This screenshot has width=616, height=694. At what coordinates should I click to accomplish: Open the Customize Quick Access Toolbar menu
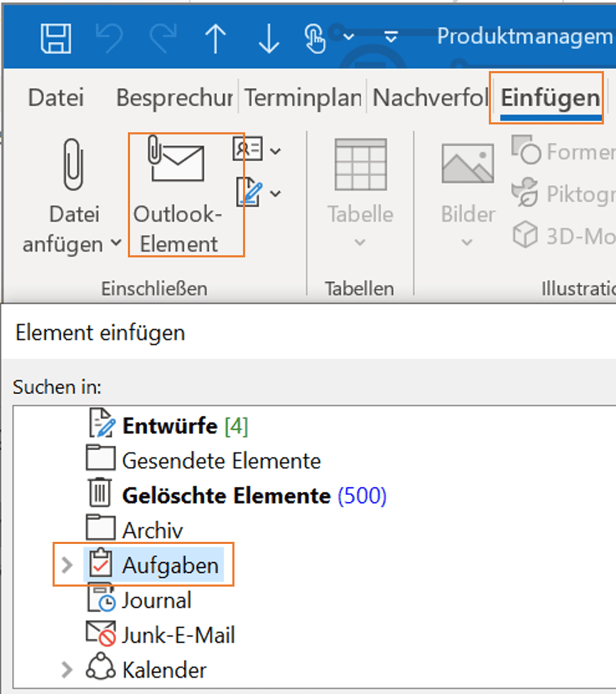pos(391,37)
